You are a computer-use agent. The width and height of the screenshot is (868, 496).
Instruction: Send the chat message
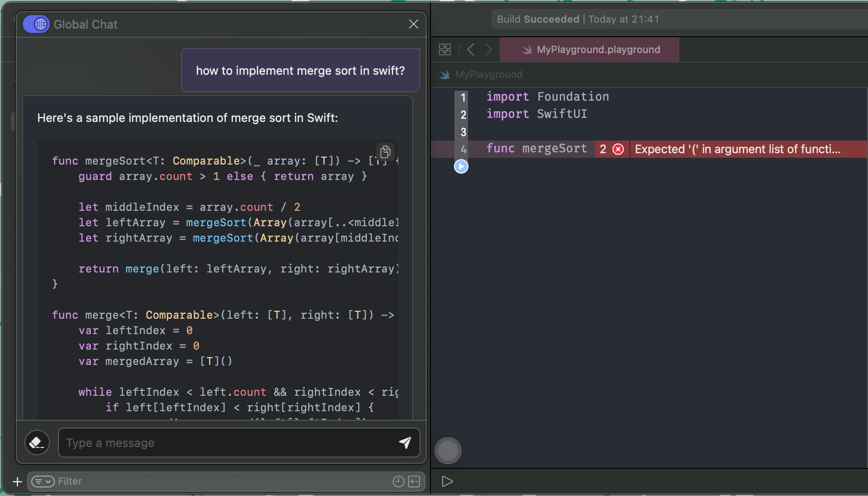click(x=405, y=443)
